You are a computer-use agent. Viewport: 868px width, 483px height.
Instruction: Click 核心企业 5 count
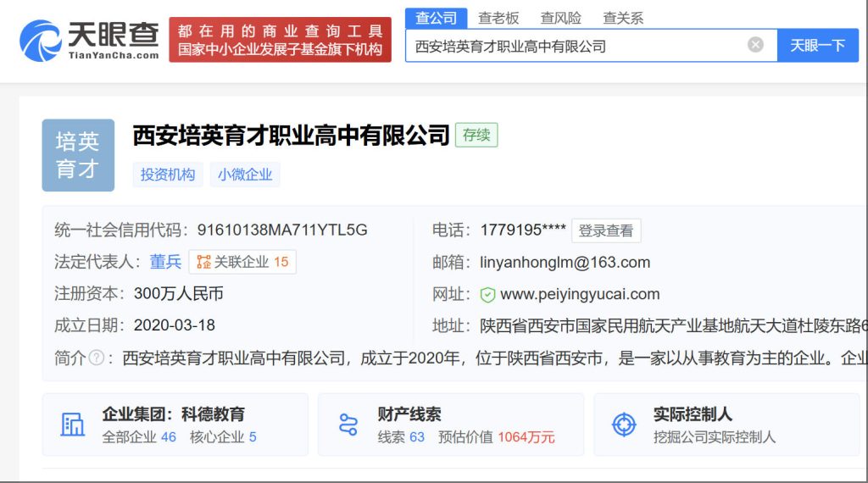click(x=223, y=437)
